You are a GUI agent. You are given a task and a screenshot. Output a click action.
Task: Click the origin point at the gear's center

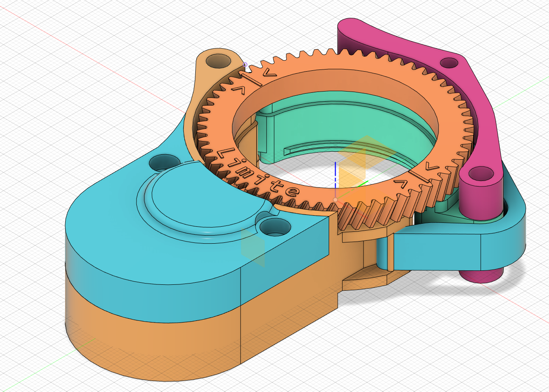pos(335,199)
